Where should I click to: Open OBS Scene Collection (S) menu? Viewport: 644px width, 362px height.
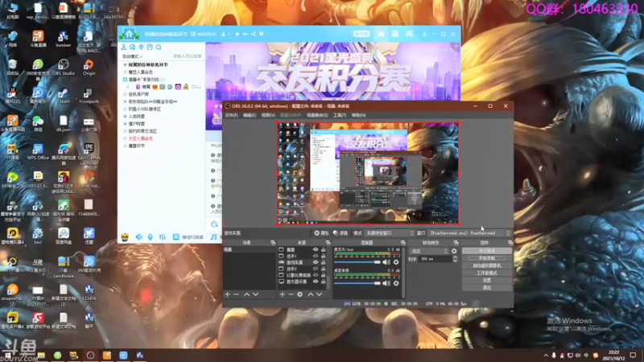pyautogui.click(x=317, y=115)
